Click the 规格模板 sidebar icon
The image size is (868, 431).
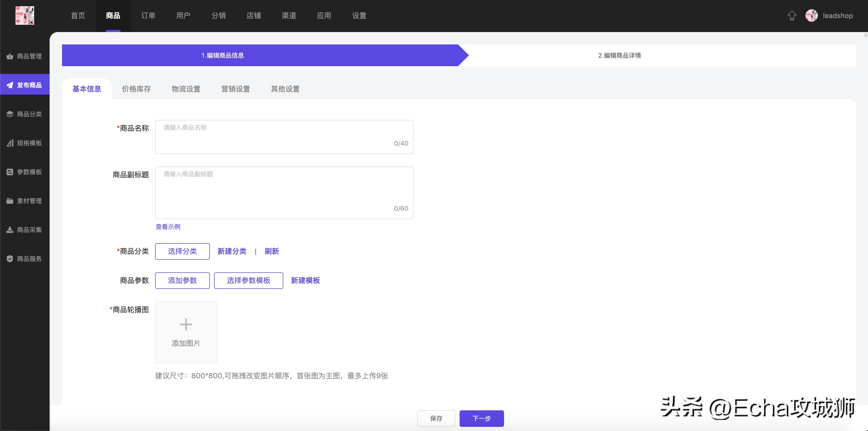10,143
